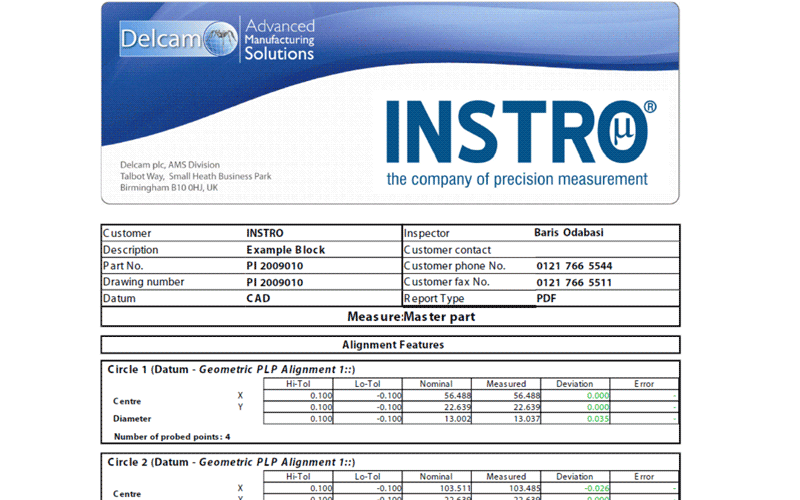The height and width of the screenshot is (500, 800).
Task: Click the Drawing number value 'PI 2009010'
Action: (x=274, y=283)
